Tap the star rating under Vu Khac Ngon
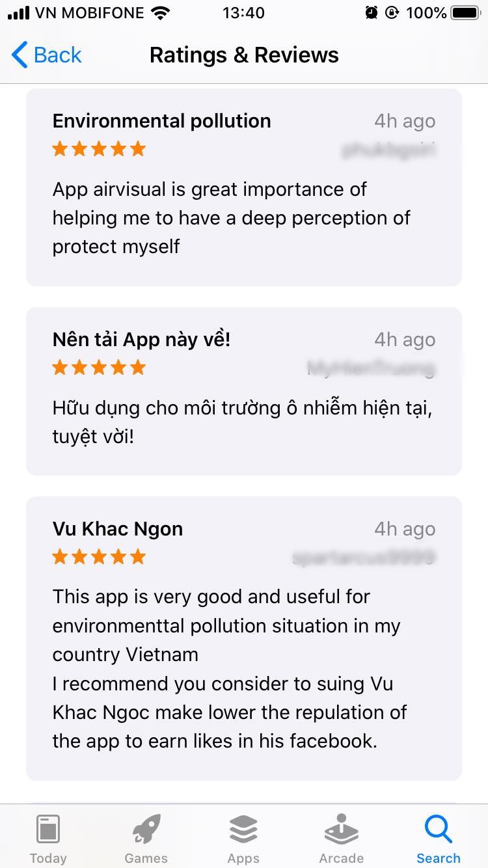488x868 pixels. point(99,557)
